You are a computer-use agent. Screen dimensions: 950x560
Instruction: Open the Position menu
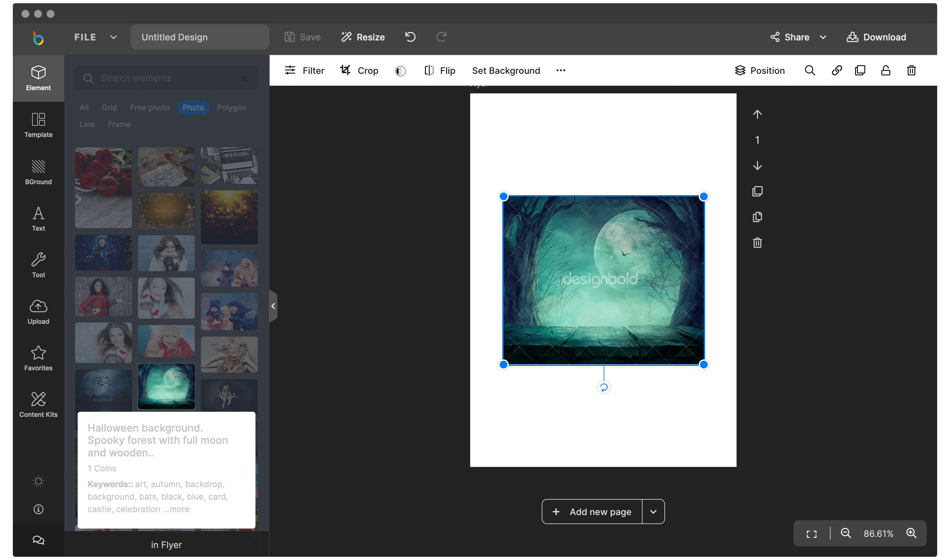coord(759,71)
